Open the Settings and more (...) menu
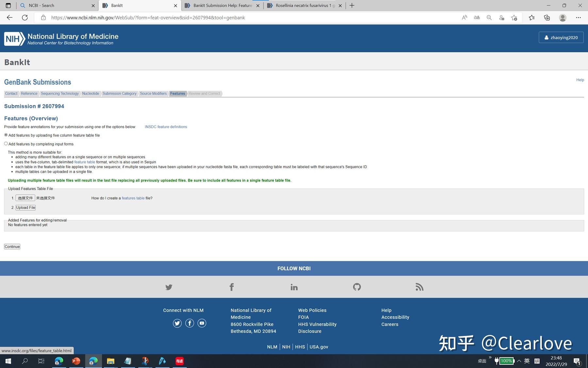The image size is (588, 368). (578, 17)
